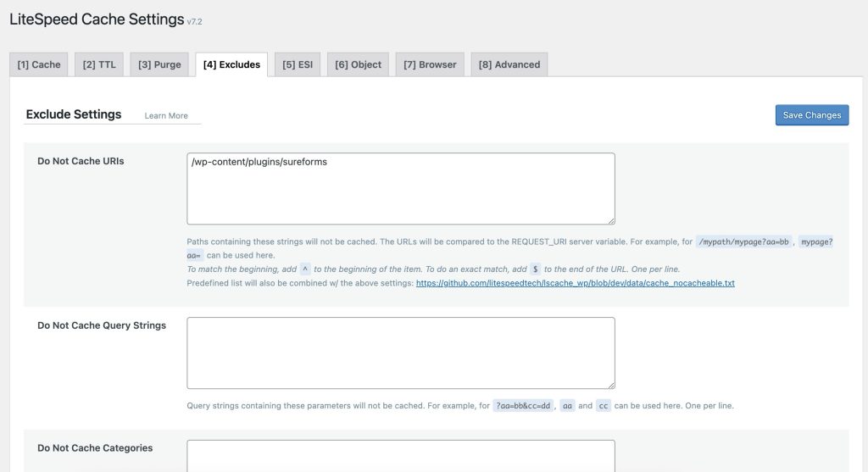Go to the [8] Advanced tab
This screenshot has width=868, height=472.
click(x=509, y=64)
